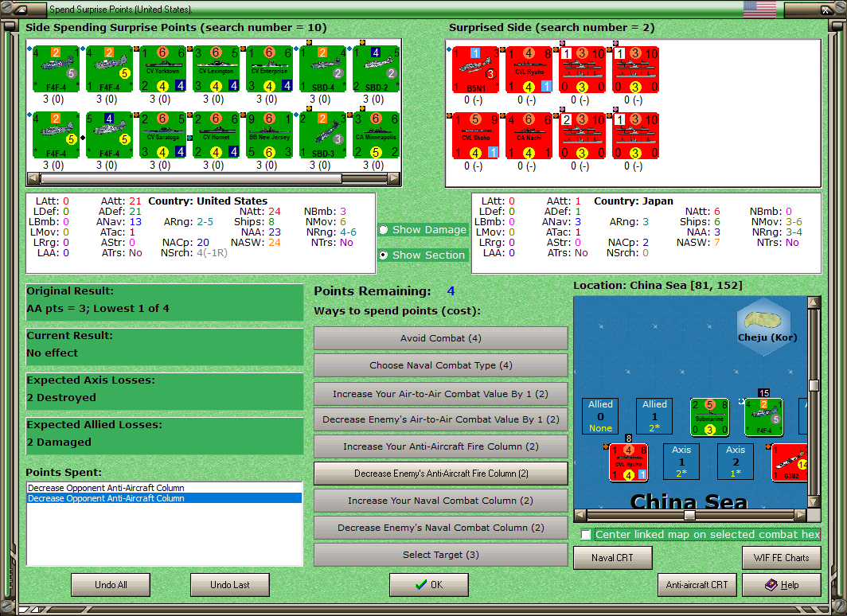This screenshot has height=616, width=847.
Task: Click the Submarine counter on the map
Action: pyautogui.click(x=710, y=417)
